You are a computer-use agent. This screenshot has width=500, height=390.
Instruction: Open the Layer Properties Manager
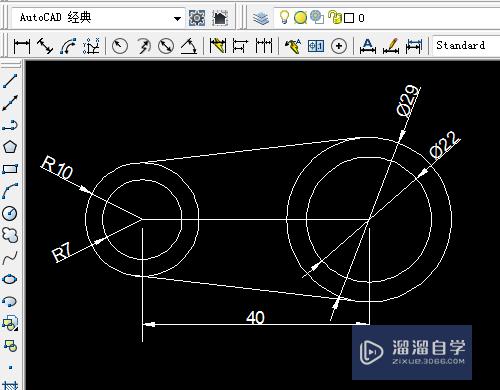261,18
